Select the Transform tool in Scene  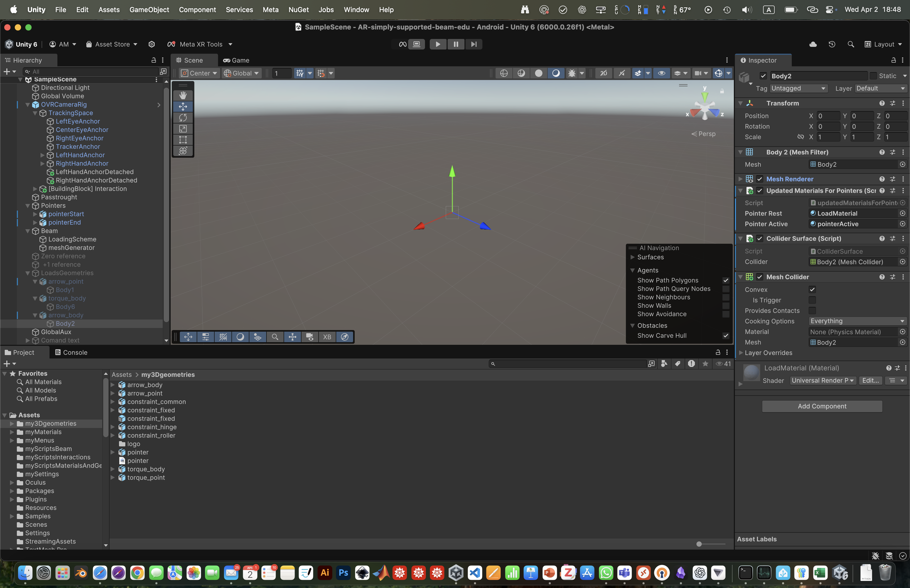pos(183,151)
